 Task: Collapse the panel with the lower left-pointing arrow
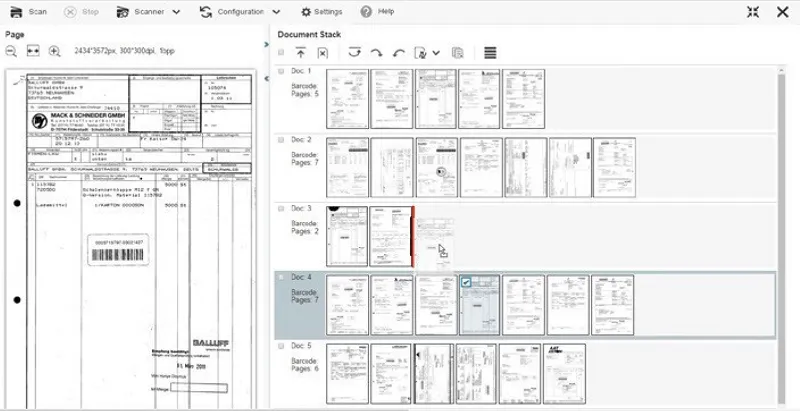click(266, 79)
